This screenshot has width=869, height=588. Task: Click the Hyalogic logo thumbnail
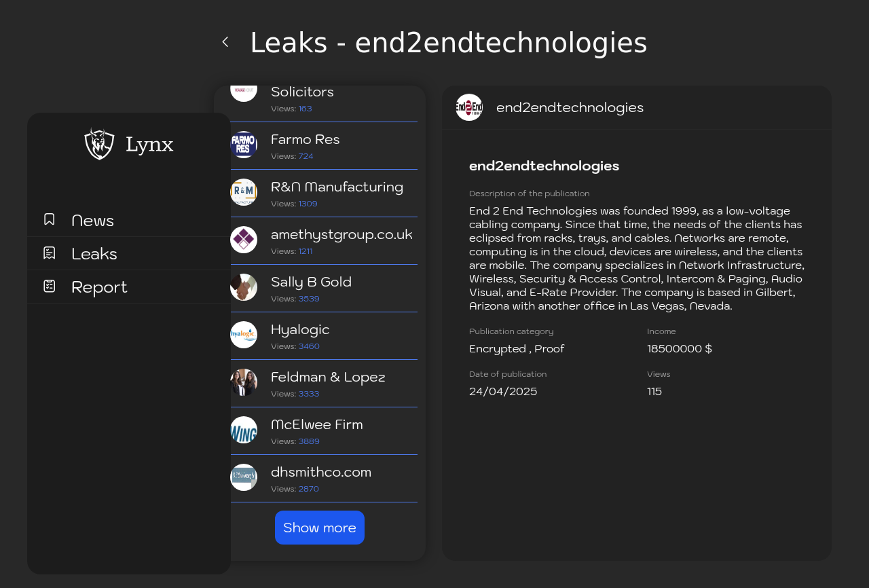click(244, 335)
